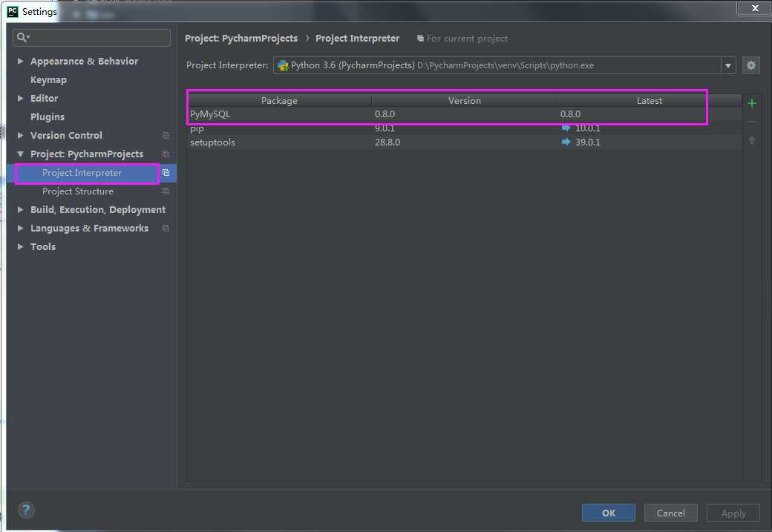Screen dimensions: 772x532
Task: Click pip latest version 10.0.1
Action: pos(587,128)
